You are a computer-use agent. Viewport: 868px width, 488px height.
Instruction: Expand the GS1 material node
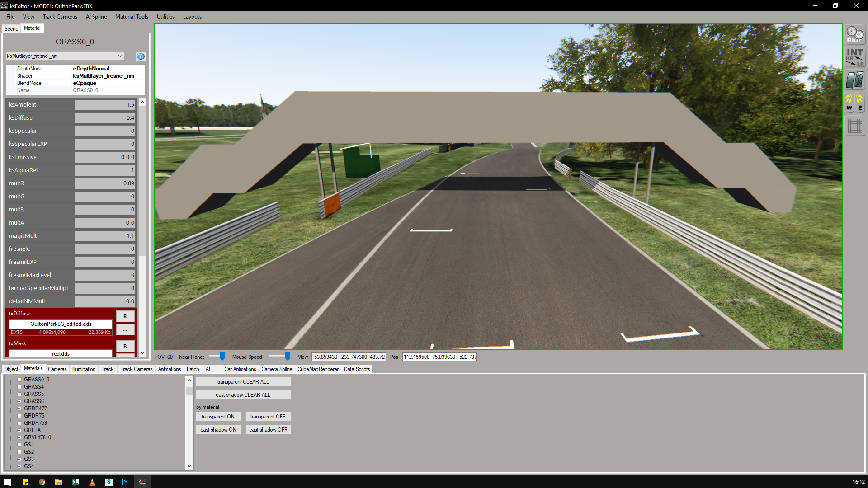19,445
